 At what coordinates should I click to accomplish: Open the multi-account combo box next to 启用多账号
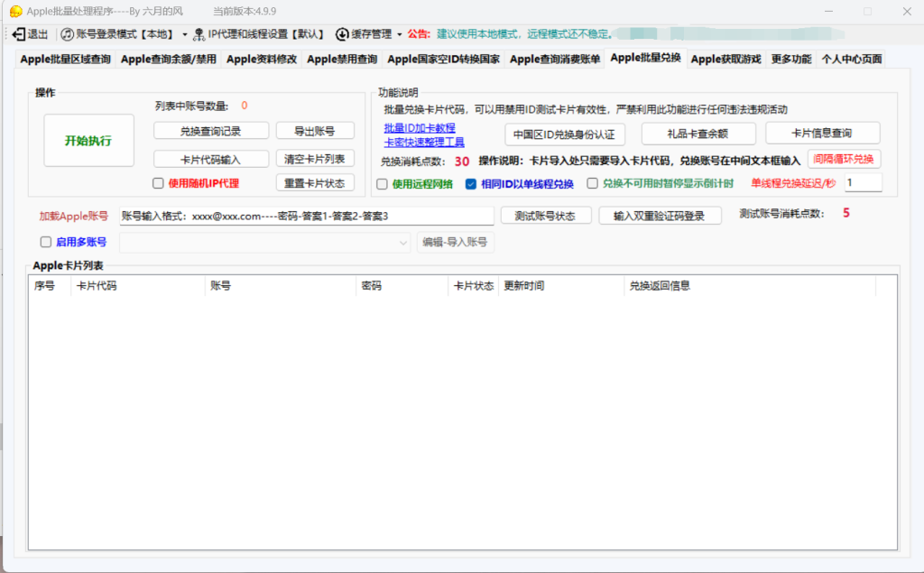coord(403,242)
